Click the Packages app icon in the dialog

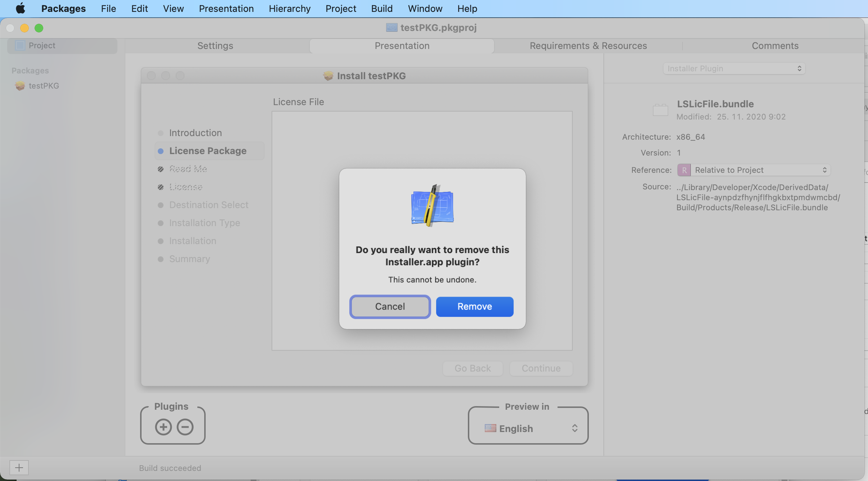click(432, 205)
